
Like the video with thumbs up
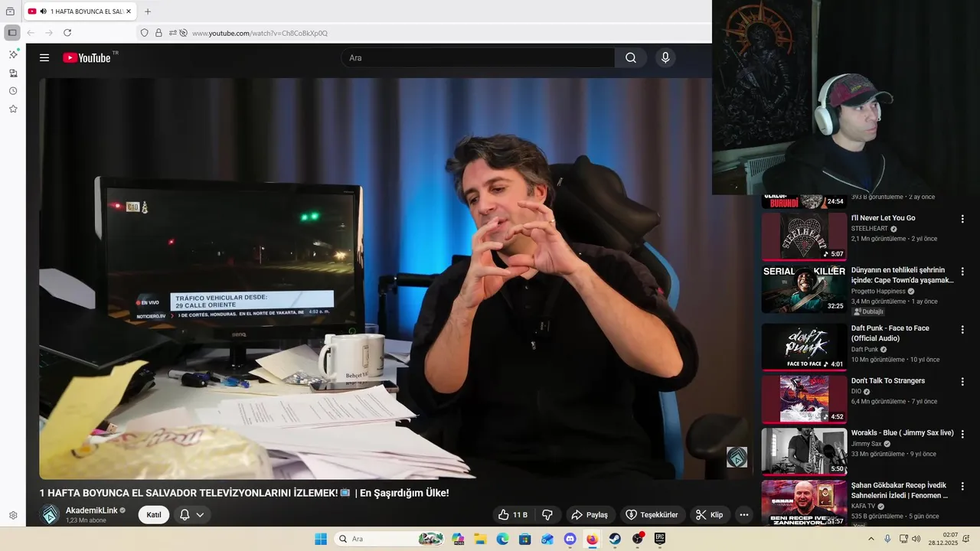click(x=512, y=515)
